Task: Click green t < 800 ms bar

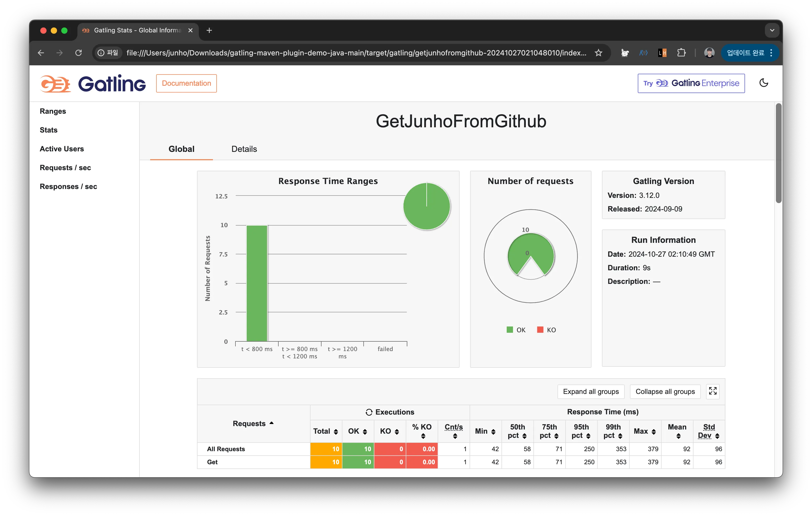Action: click(257, 283)
